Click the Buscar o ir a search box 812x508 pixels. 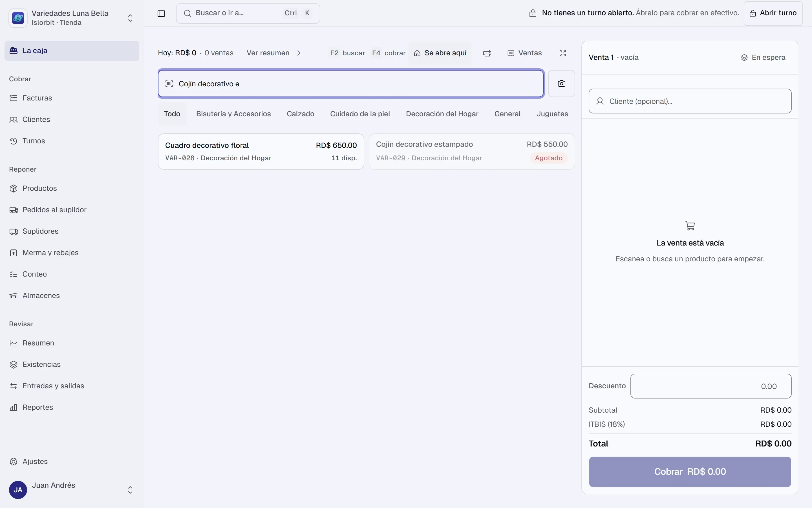coord(248,14)
